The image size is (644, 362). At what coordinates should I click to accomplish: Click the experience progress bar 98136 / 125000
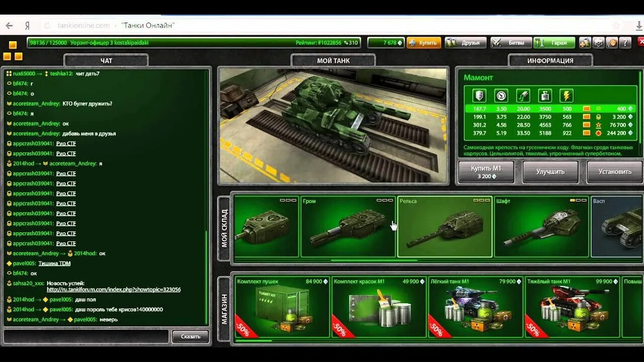(194, 43)
